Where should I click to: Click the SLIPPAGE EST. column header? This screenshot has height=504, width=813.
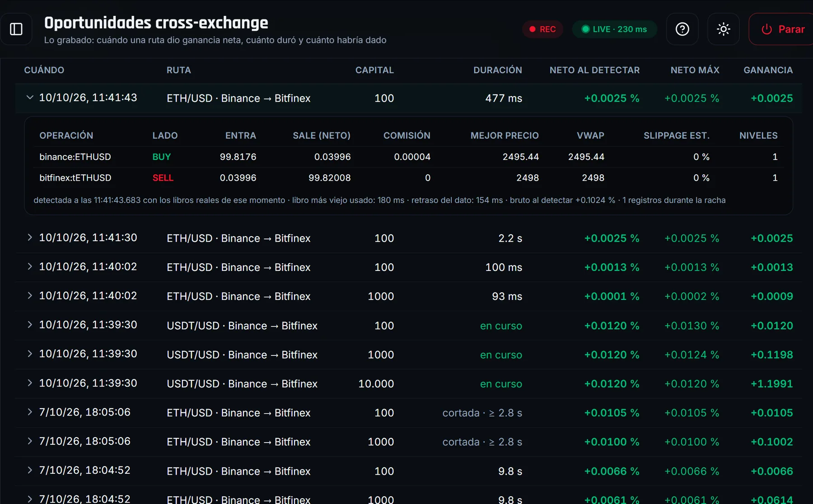click(x=676, y=135)
